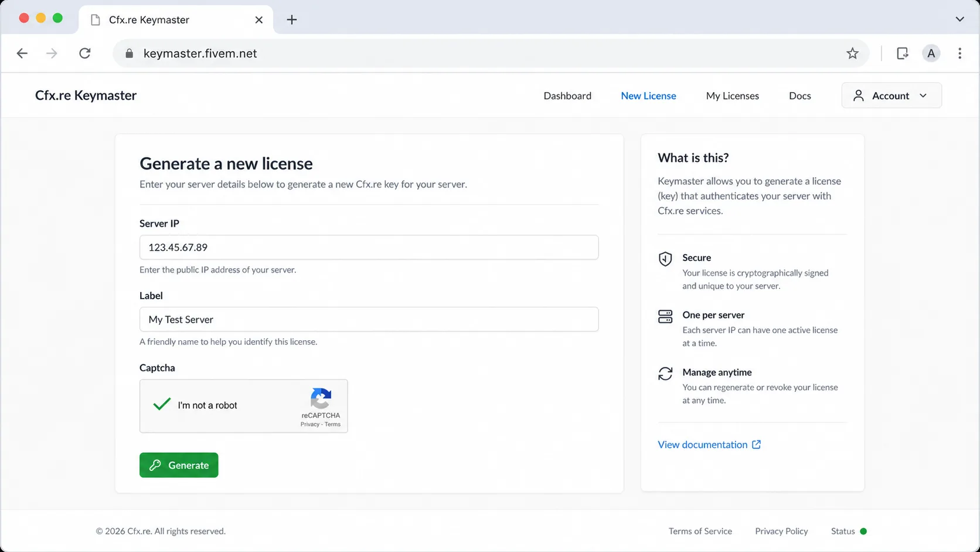Screen dimensions: 980x552
Task: Click the Enter the public IP address hint
Action: click(218, 270)
